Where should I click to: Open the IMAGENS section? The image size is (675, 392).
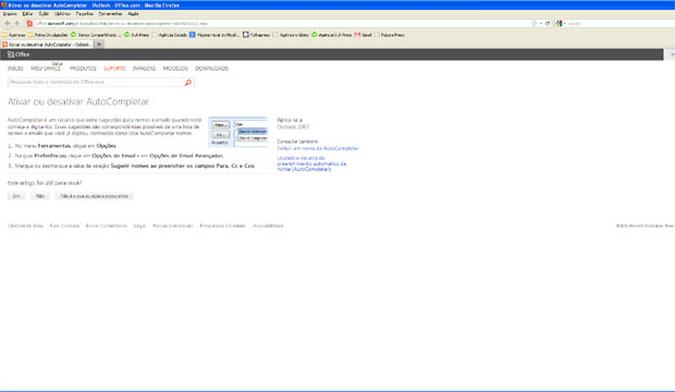(144, 68)
